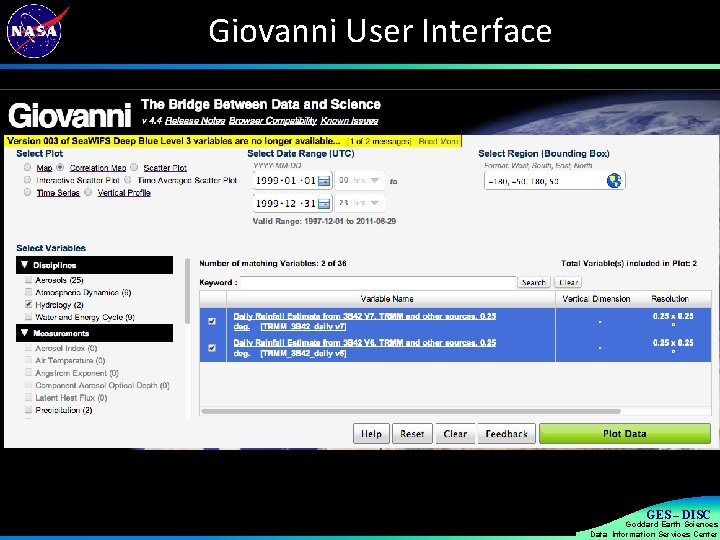Screen dimensions: 720x540
Task: Click the Aerosol Index (0) measurement
Action: pos(66,348)
